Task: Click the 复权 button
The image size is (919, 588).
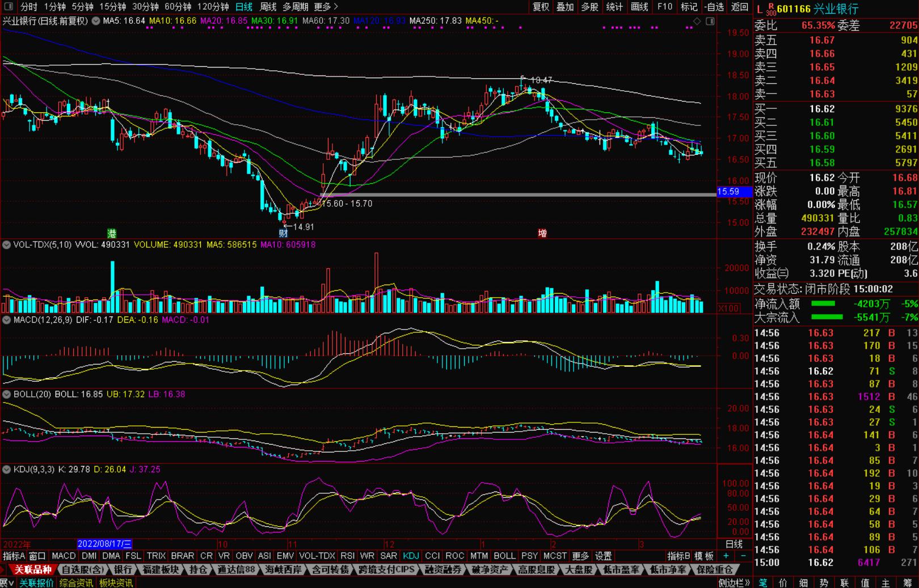Action: pyautogui.click(x=541, y=7)
